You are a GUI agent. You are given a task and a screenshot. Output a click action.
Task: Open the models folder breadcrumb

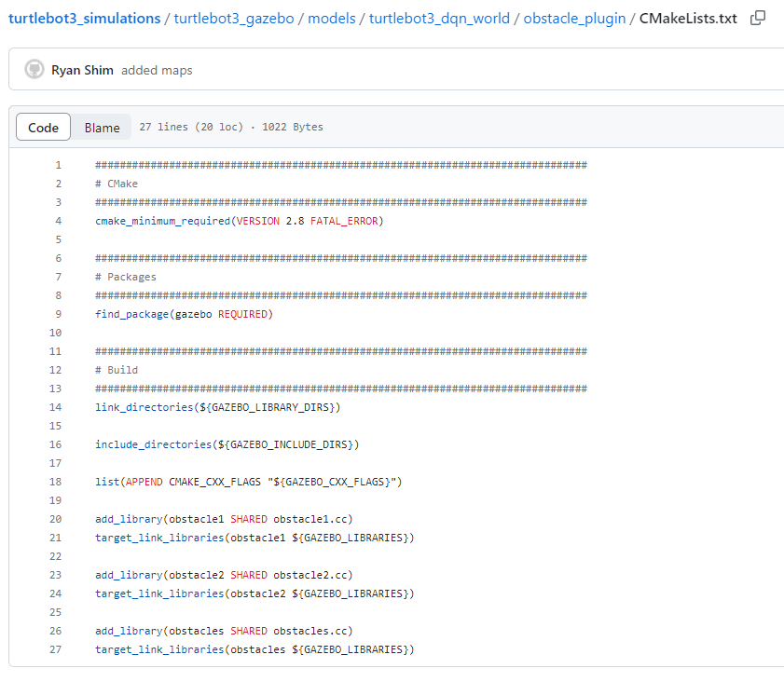pos(332,19)
